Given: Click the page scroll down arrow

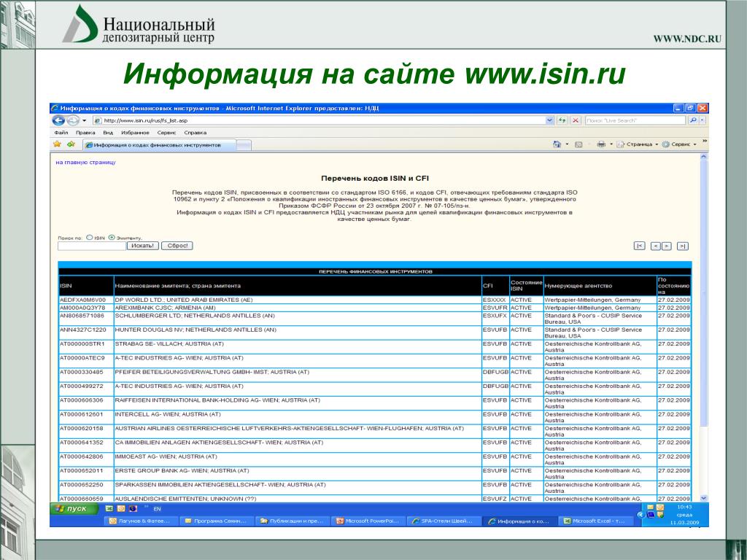Looking at the screenshot, I should 704,498.
